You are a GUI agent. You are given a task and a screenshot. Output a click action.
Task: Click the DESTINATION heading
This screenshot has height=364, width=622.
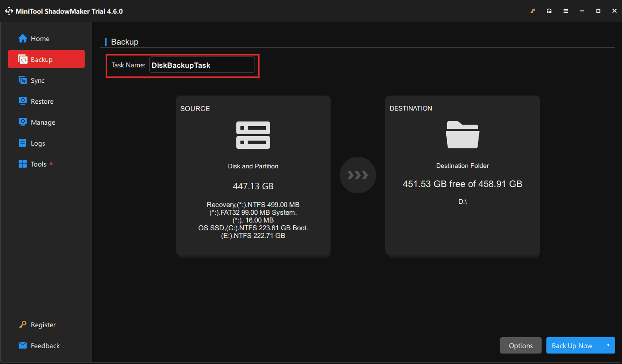[411, 108]
